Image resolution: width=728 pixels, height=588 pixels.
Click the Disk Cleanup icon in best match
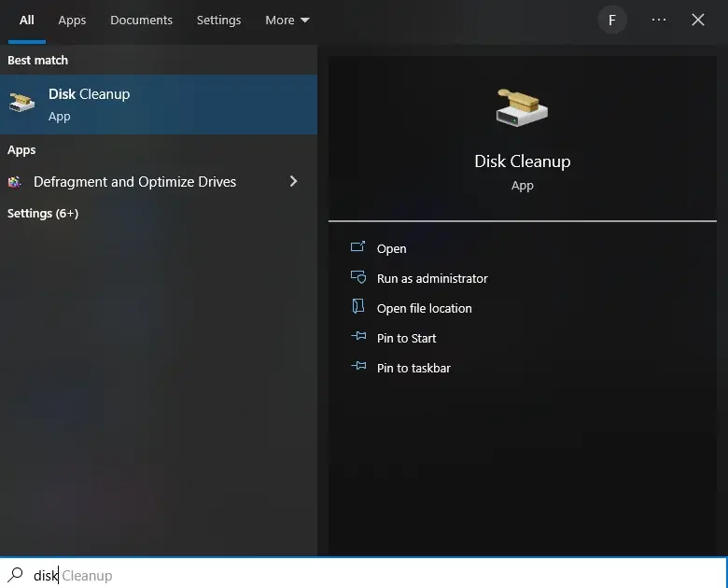pyautogui.click(x=21, y=102)
